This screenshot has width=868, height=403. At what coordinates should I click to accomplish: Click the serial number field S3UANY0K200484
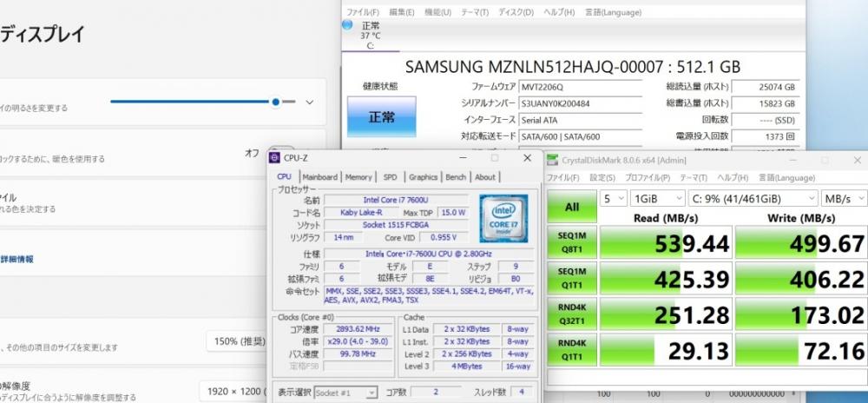coord(580,103)
